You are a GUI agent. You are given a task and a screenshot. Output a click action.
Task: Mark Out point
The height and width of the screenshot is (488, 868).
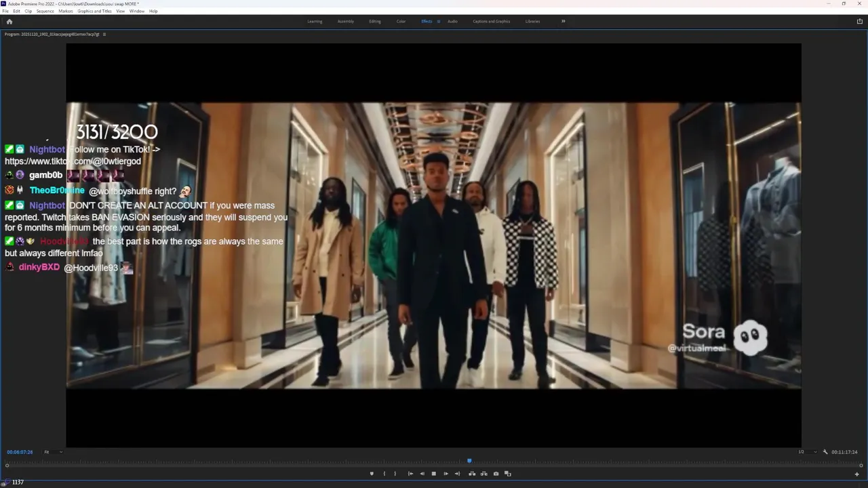(395, 474)
